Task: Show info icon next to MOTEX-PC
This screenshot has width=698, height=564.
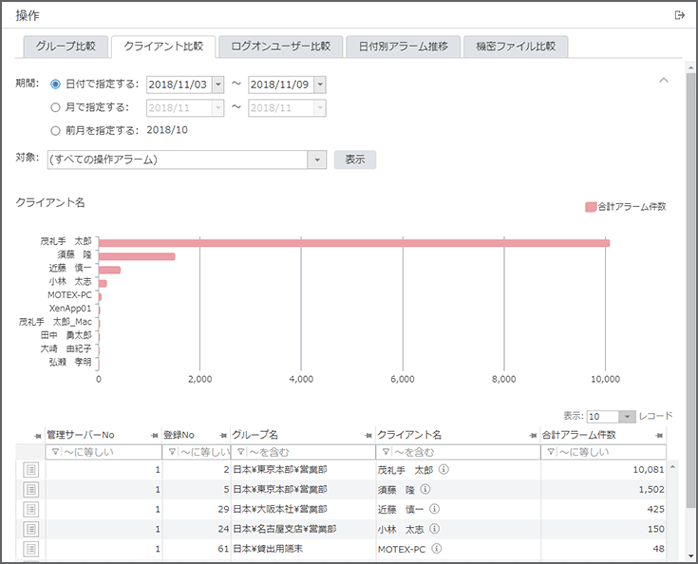Action: coord(437,548)
